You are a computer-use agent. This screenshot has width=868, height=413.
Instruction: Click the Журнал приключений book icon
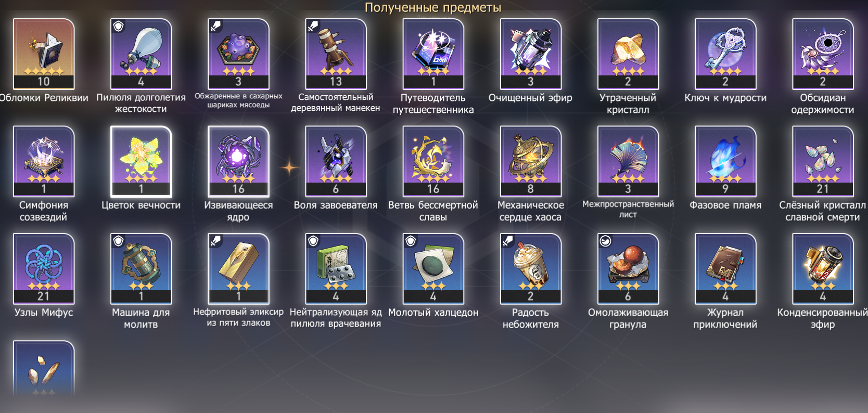coord(725,268)
